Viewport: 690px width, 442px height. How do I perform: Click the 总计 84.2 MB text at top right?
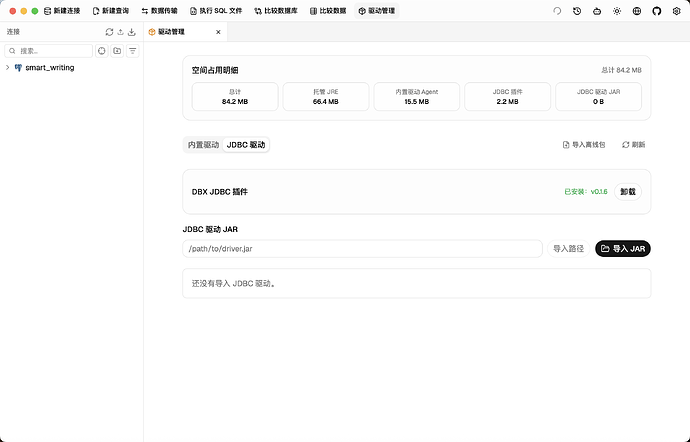(x=621, y=70)
